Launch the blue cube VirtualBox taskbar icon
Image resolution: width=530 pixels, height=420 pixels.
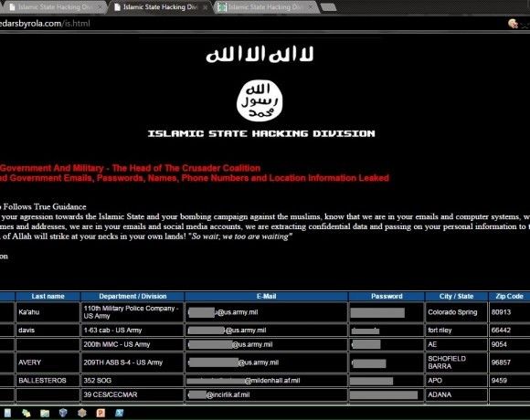pyautogui.click(x=63, y=413)
